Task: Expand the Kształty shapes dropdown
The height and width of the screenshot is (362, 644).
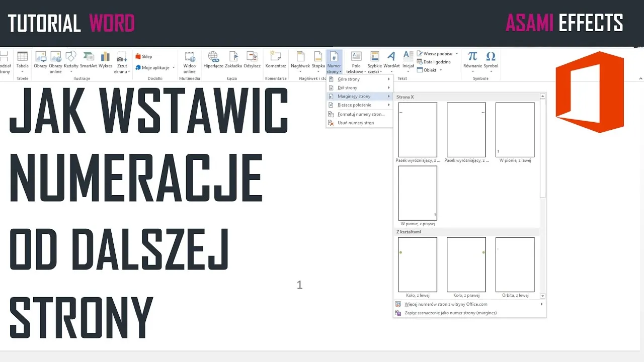Action: click(x=71, y=61)
